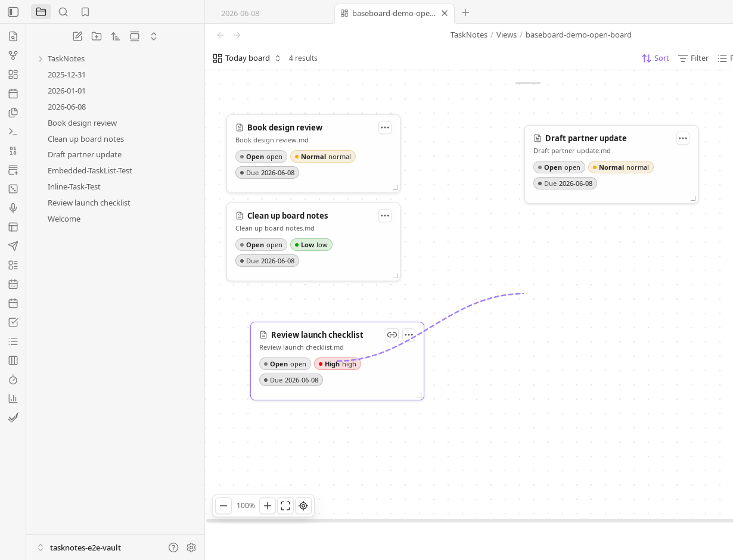The height and width of the screenshot is (560, 733).
Task: Click the four-squares canvas ribbon icon
Action: pos(13,74)
